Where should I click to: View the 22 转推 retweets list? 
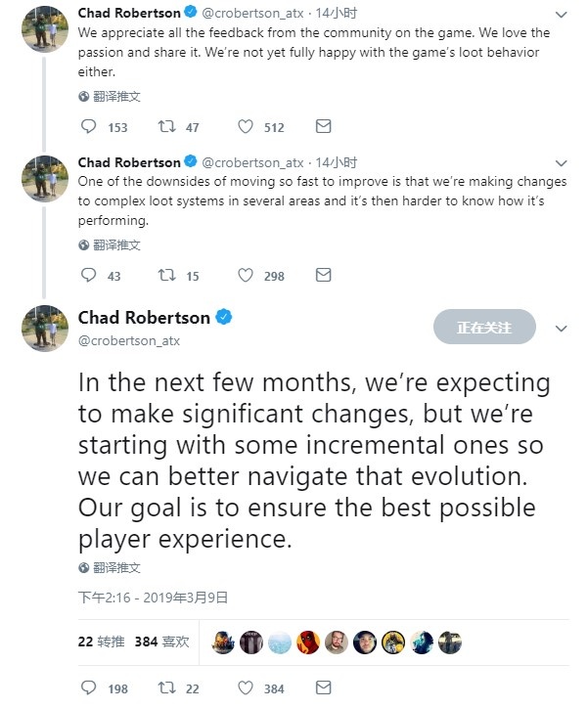(x=100, y=642)
